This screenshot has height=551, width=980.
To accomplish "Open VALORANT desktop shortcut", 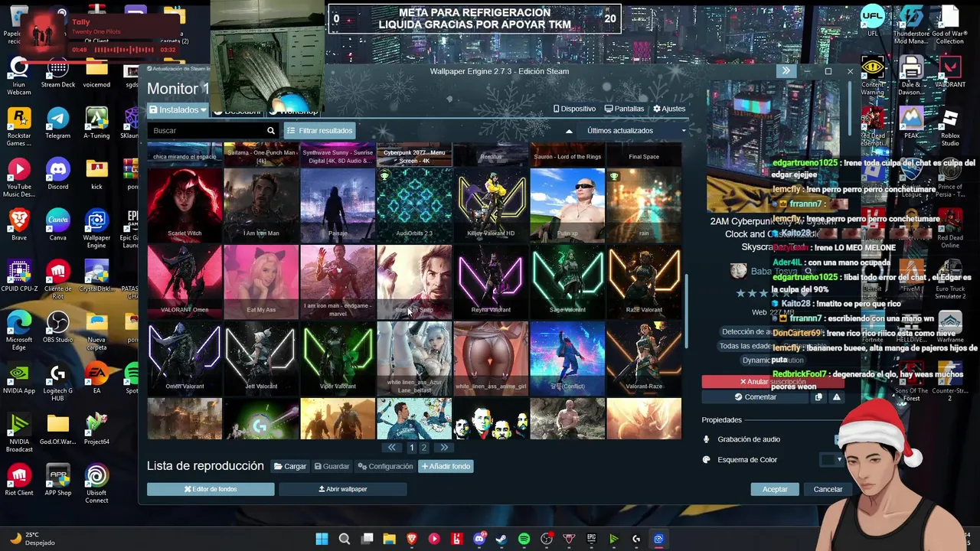I will pyautogui.click(x=949, y=73).
